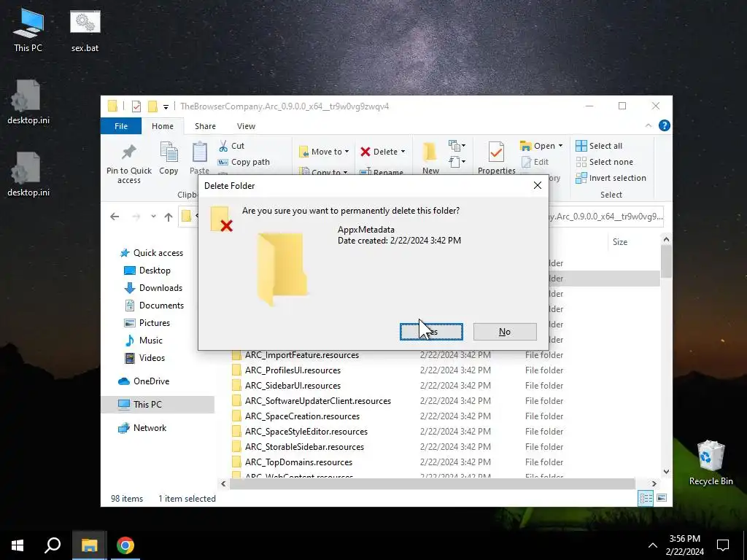Click the Back navigation arrow
The width and height of the screenshot is (747, 560).
point(115,217)
